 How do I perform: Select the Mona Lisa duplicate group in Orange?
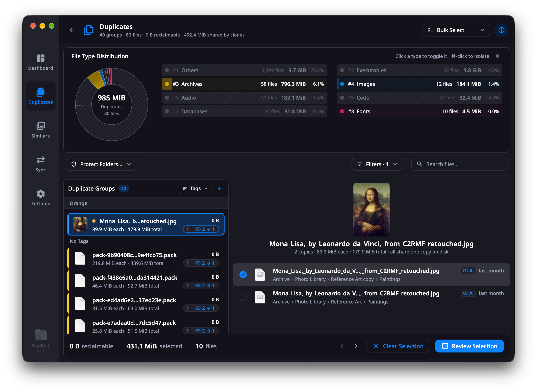146,224
